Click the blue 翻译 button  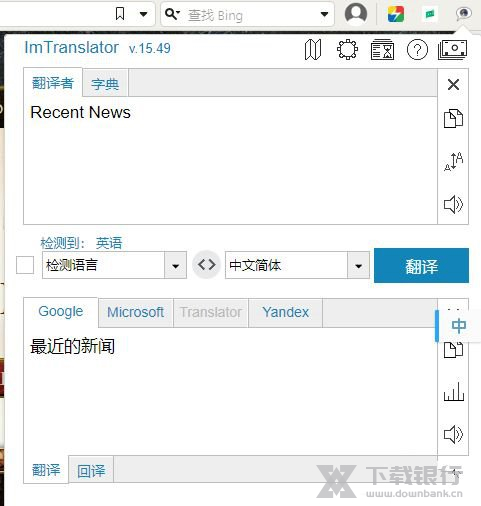[x=421, y=265]
